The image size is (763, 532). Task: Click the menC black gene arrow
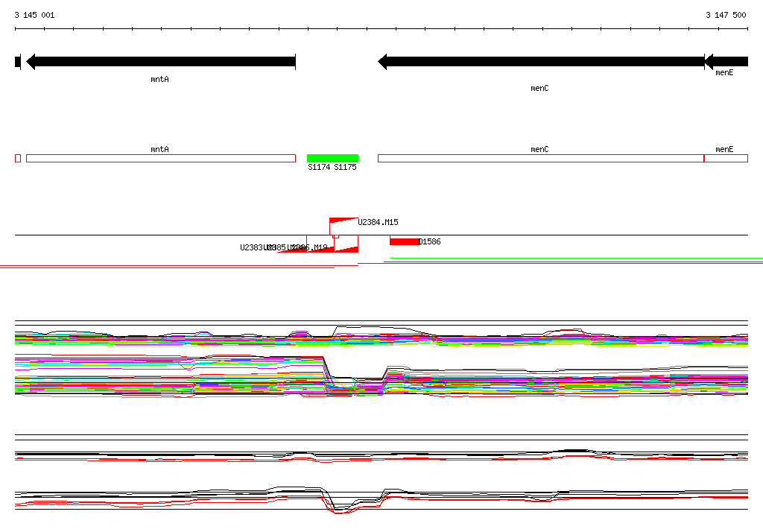pyautogui.click(x=541, y=62)
